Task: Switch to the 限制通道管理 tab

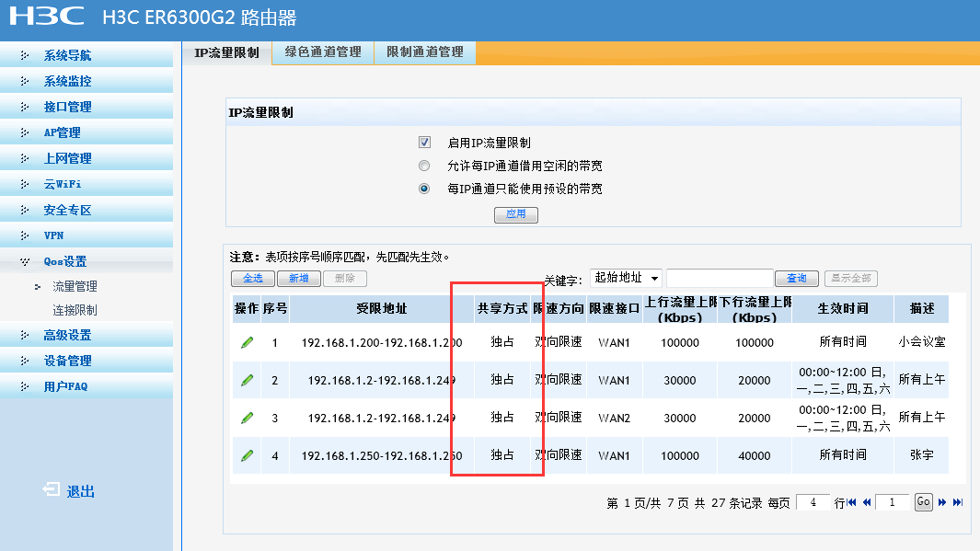Action: [x=425, y=52]
